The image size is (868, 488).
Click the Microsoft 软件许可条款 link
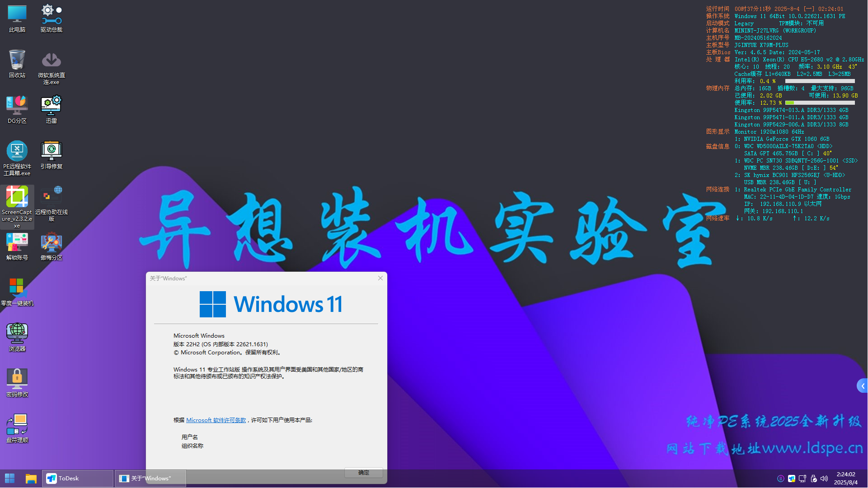(x=216, y=420)
